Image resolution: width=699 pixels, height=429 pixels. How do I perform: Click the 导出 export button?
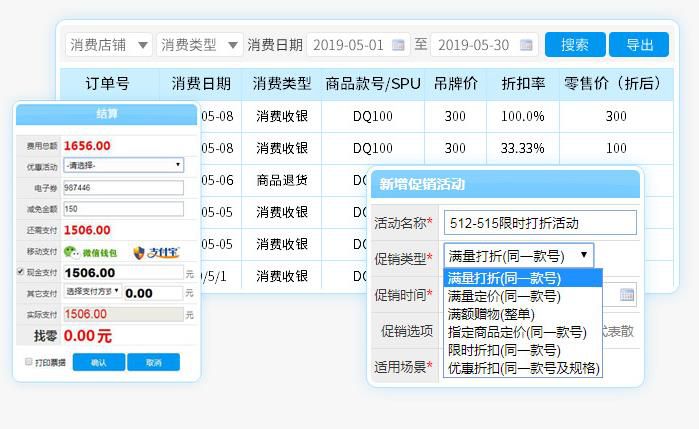coord(639,45)
